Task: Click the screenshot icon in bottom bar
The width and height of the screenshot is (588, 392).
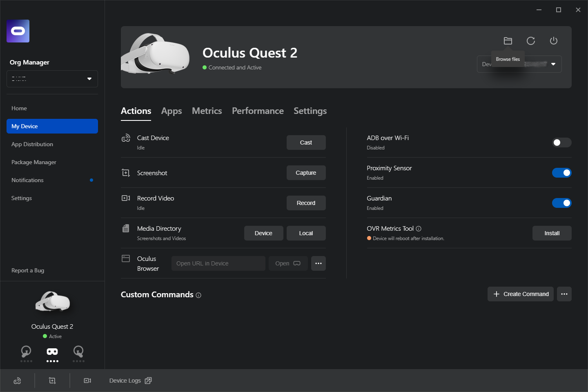Action: coord(52,381)
